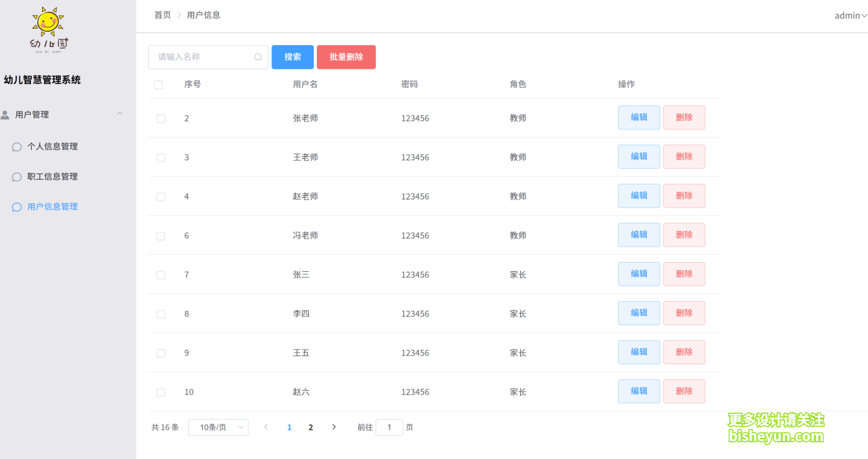Check the box for row 张三
The height and width of the screenshot is (459, 868).
tap(161, 275)
